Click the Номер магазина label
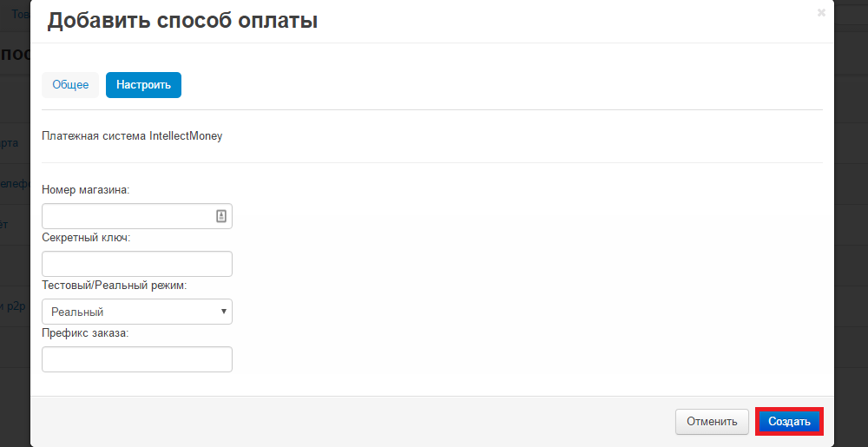Viewport: 868px width, 447px height. pyautogui.click(x=85, y=189)
